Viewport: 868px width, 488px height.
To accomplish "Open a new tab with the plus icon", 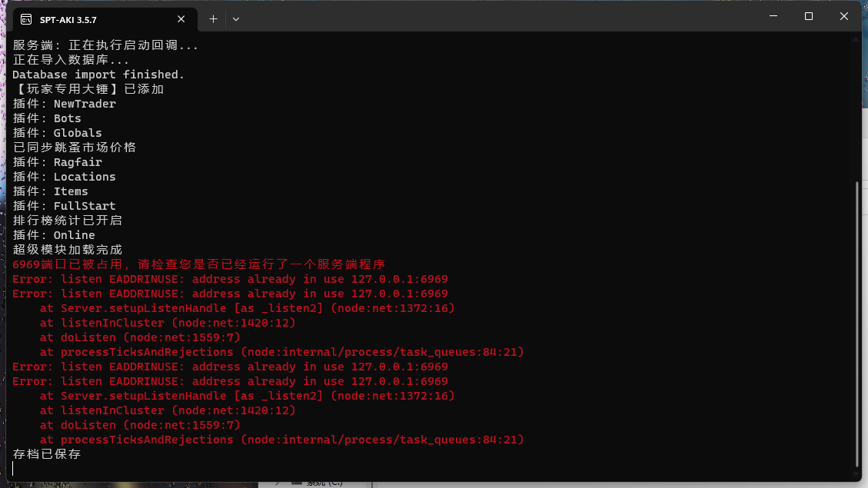I will click(x=213, y=18).
